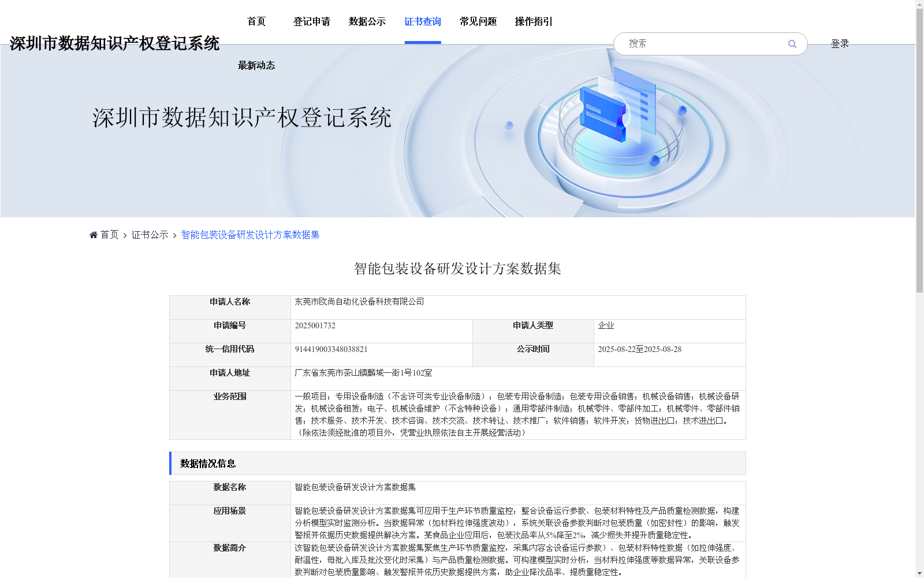This screenshot has width=924, height=578.
Task: Select applicant type value 企业
Action: pyautogui.click(x=606, y=325)
